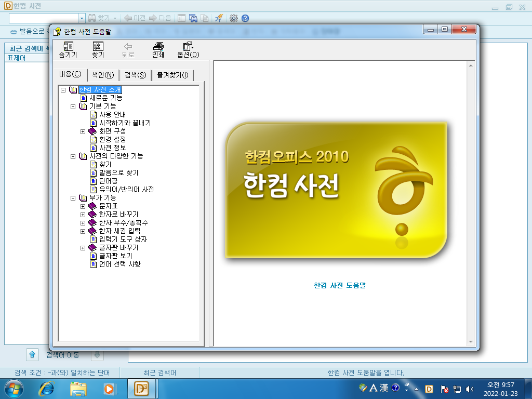Click the clock showing 오전 9:57

501,385
